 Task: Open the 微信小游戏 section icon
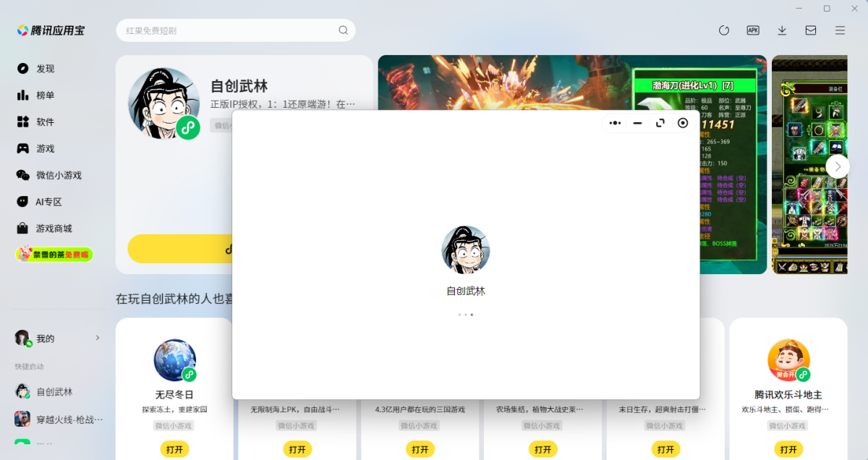22,175
